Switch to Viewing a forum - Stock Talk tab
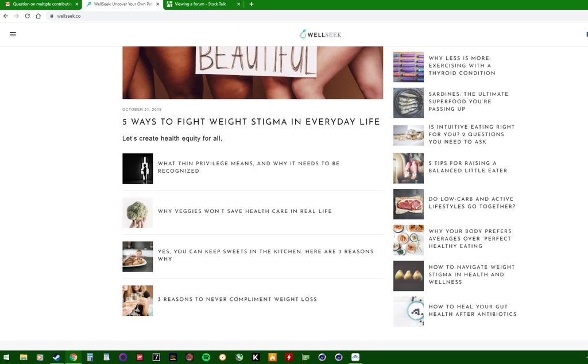The image size is (588, 364). (x=204, y=4)
